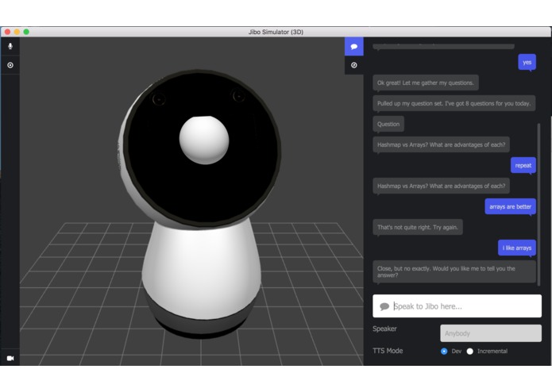Click the microphone icon in left sidebar
This screenshot has width=552, height=392.
click(10, 46)
